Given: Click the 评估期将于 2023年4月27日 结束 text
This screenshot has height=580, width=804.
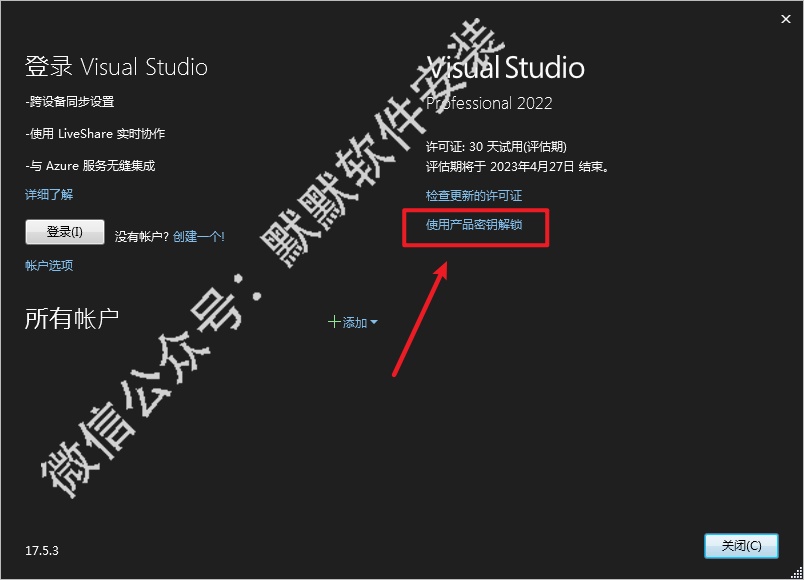Looking at the screenshot, I should (517, 167).
